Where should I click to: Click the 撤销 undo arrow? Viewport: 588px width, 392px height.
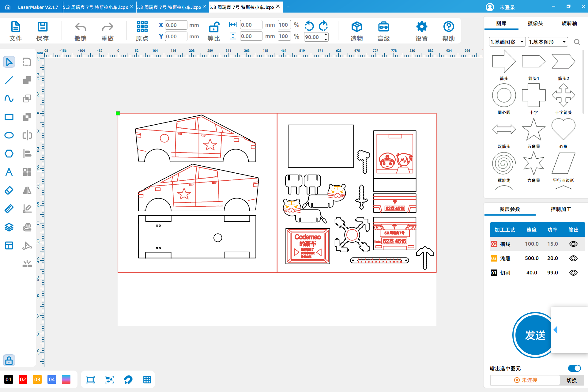[81, 31]
